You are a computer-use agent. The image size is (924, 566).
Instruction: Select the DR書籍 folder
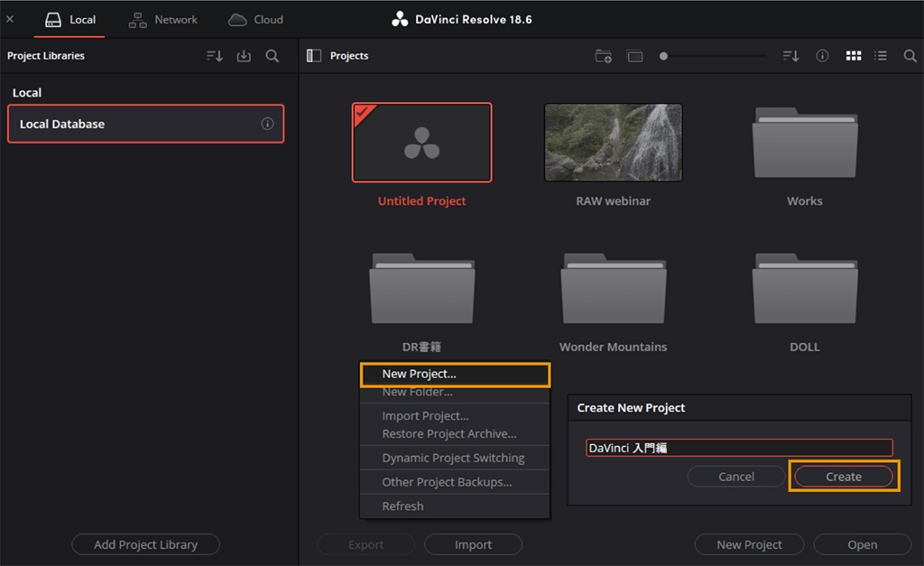[422, 288]
